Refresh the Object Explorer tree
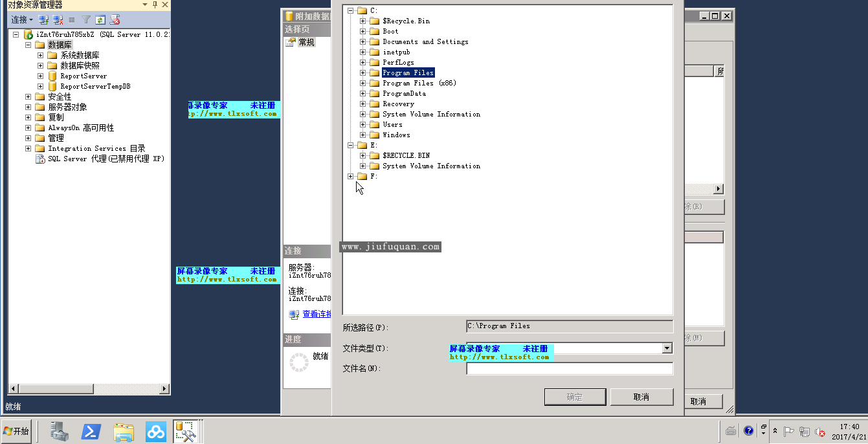Image resolution: width=868 pixels, height=444 pixels. (x=100, y=20)
